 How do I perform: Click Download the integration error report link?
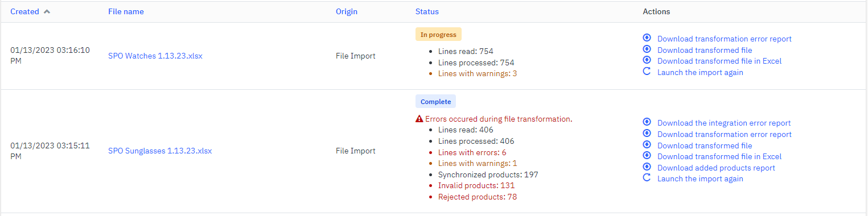click(724, 123)
